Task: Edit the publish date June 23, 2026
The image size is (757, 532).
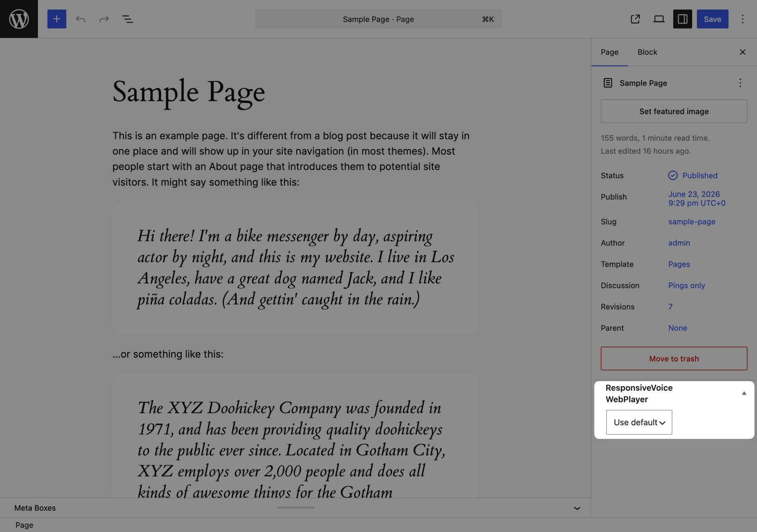Action: (x=697, y=199)
